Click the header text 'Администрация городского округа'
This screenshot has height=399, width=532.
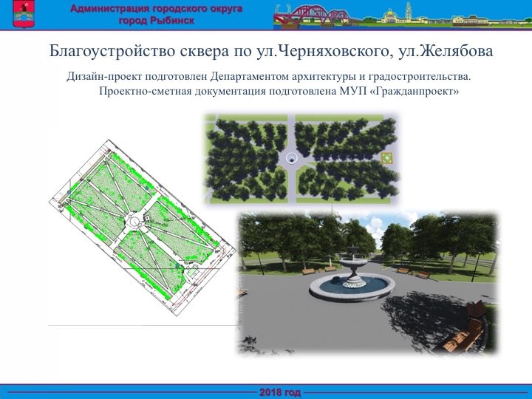click(x=157, y=8)
